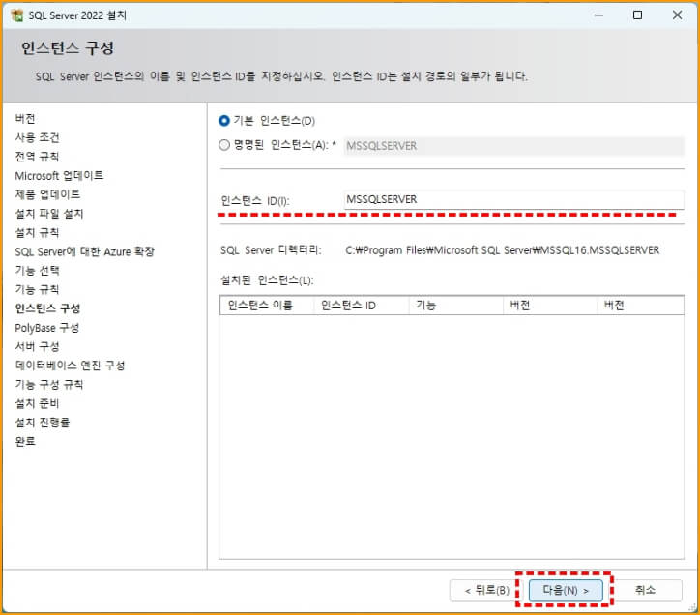Image resolution: width=700 pixels, height=615 pixels.
Task: Click the bold 인스턴스 구성 step in sidebar
Action: 47,308
